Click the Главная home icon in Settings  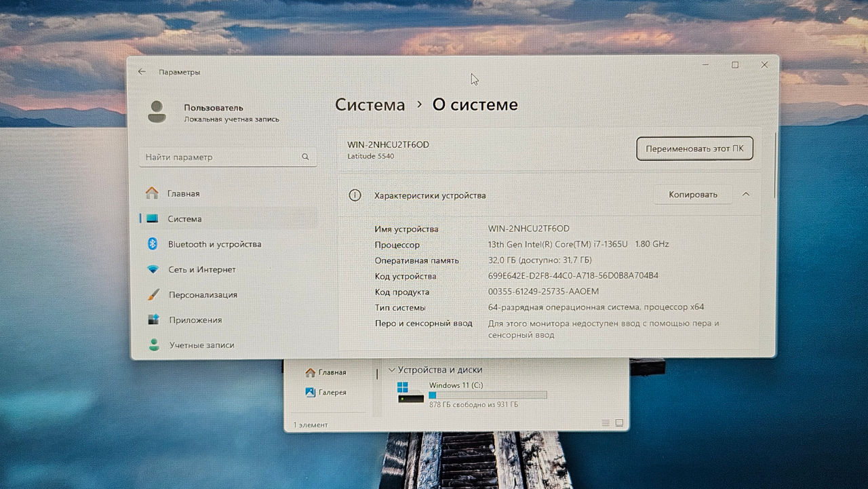coord(152,193)
